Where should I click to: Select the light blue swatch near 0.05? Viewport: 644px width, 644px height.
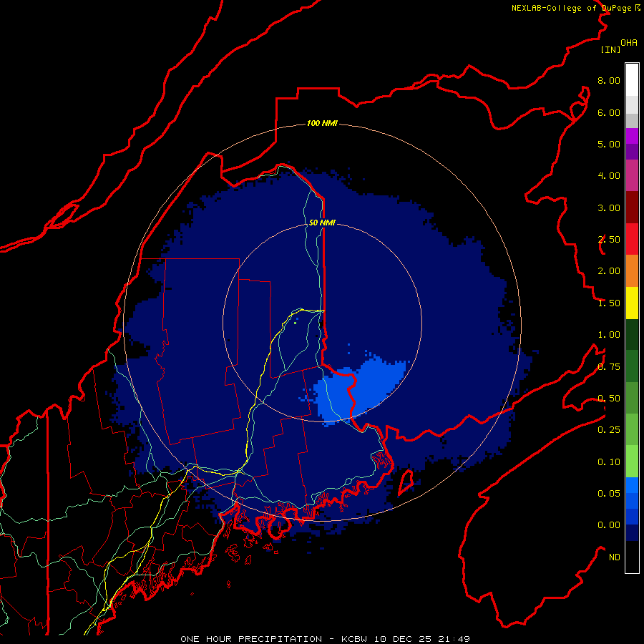[x=632, y=485]
